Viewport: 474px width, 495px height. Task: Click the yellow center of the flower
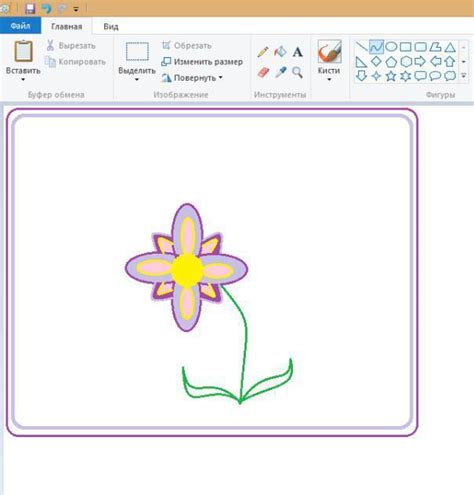[187, 270]
